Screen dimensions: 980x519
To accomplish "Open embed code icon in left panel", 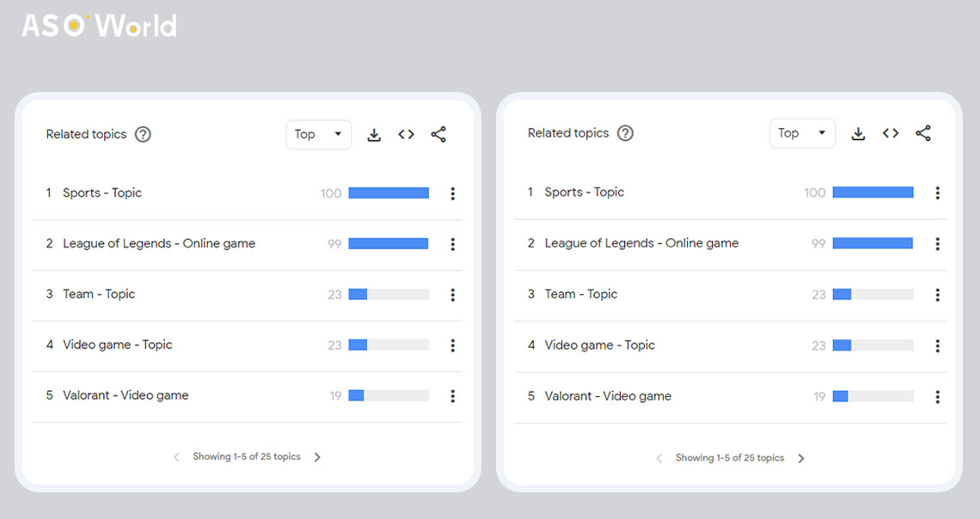I will tap(407, 134).
